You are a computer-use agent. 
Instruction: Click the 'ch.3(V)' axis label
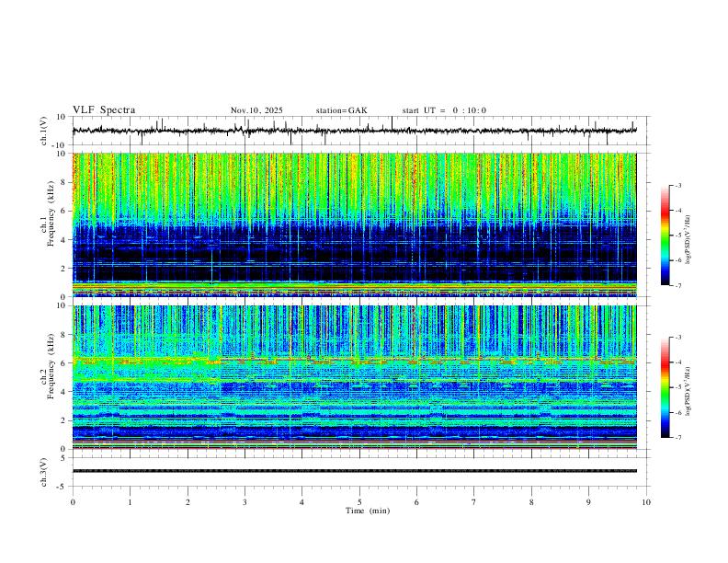(x=44, y=472)
